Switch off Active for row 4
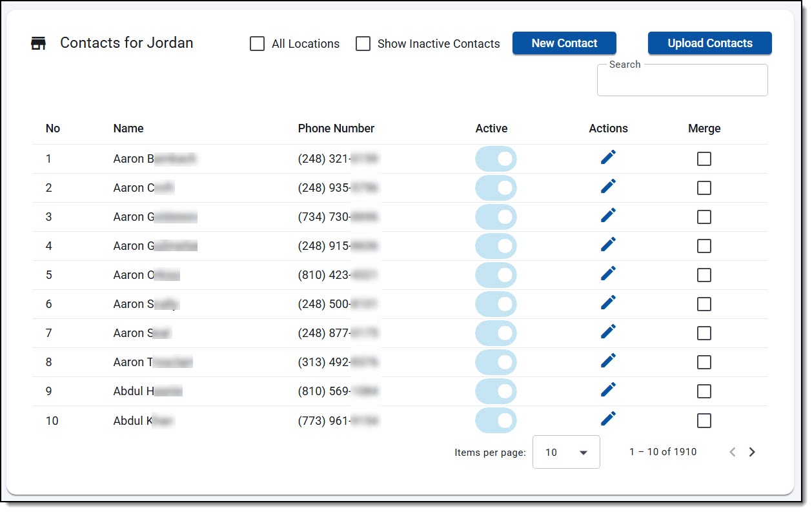812x512 pixels. point(496,246)
